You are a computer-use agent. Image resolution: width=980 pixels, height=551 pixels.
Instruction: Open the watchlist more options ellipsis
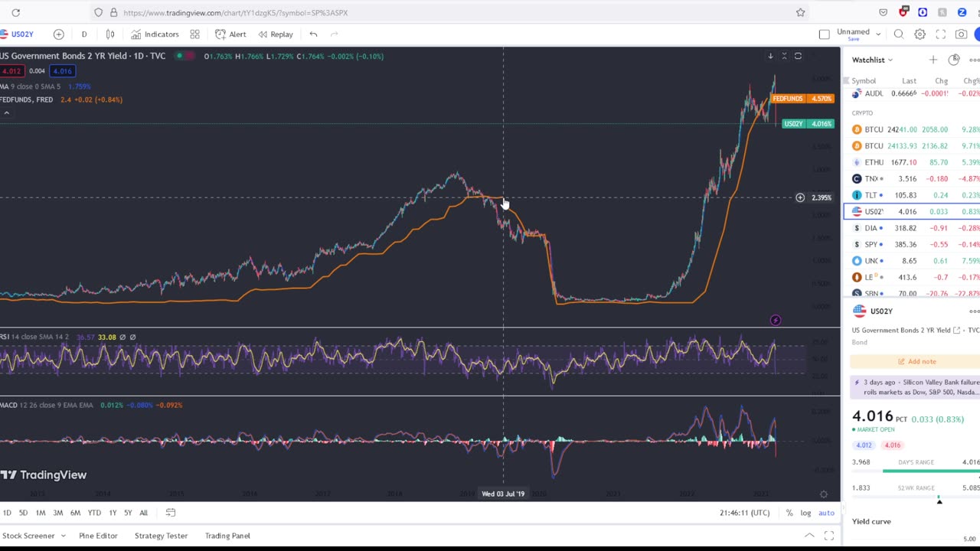(x=974, y=60)
